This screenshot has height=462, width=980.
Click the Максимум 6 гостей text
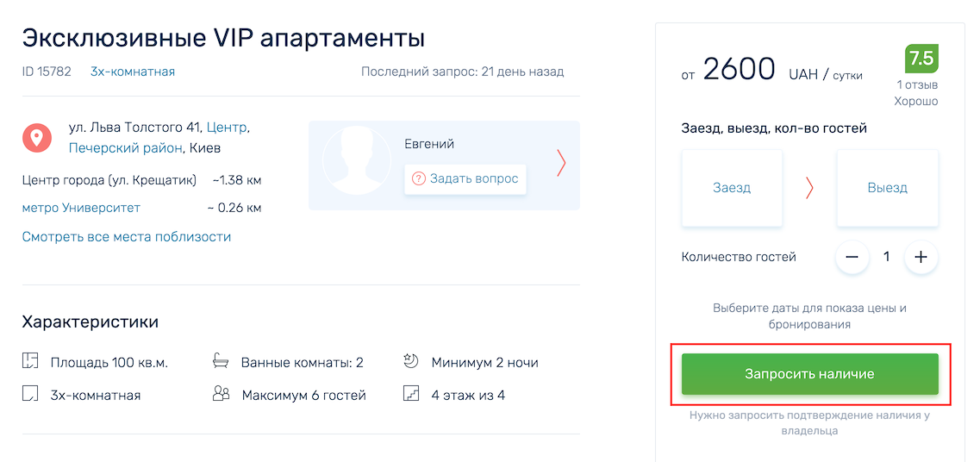pyautogui.click(x=303, y=396)
